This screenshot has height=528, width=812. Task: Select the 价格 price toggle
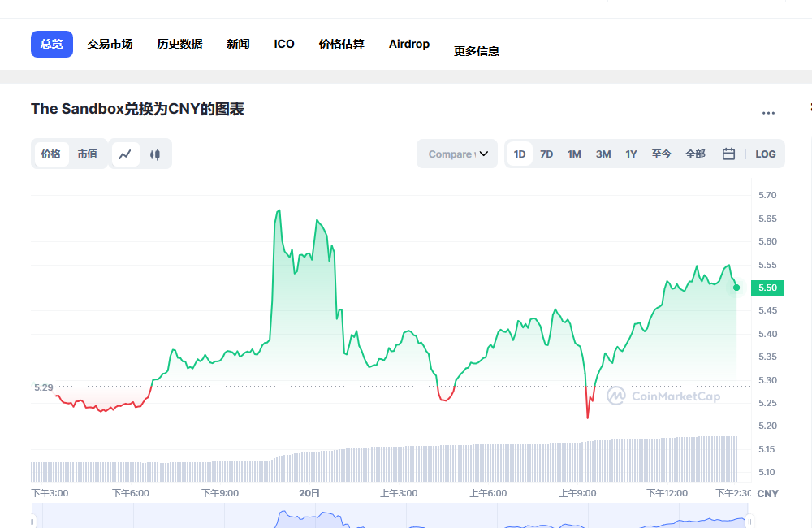[50, 154]
